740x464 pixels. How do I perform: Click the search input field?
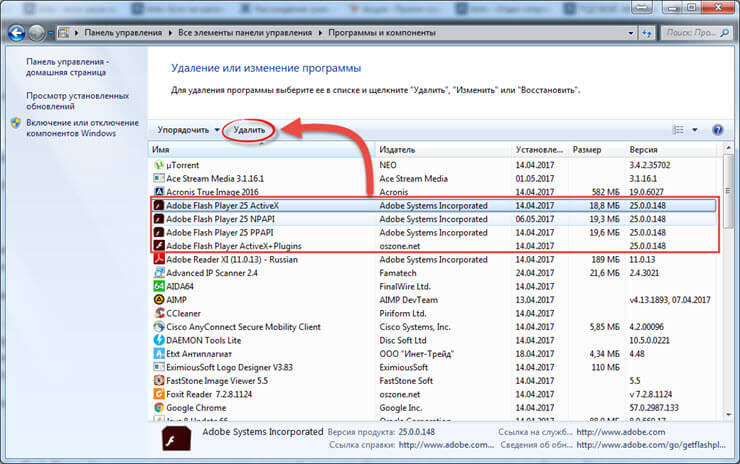pos(690,33)
